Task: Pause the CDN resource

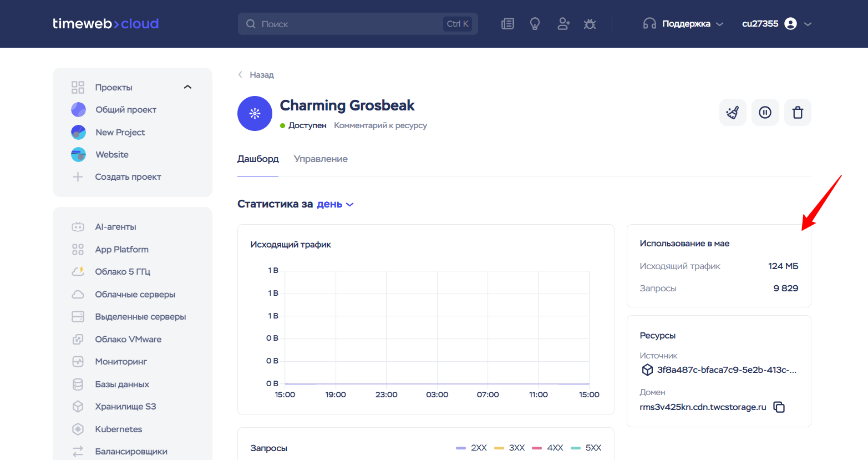Action: point(765,113)
